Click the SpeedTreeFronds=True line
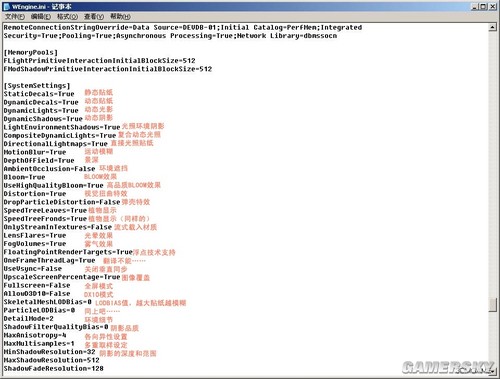This screenshot has width=500, height=379. tap(45, 219)
